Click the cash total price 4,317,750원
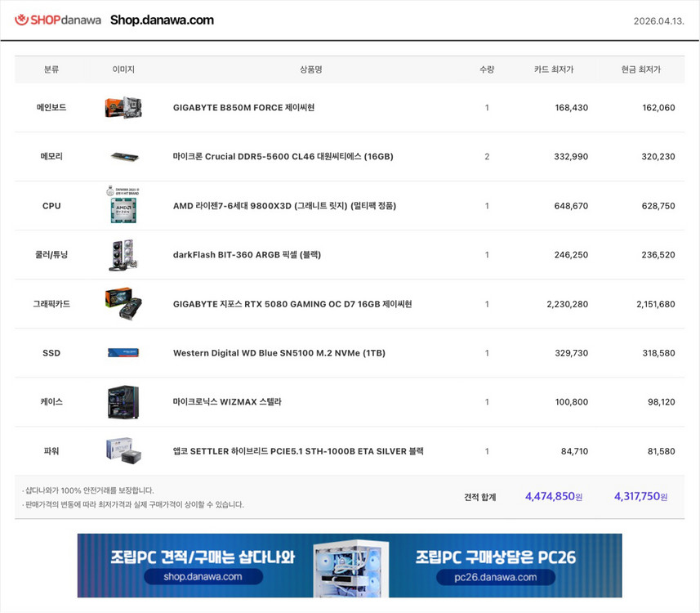 click(640, 496)
